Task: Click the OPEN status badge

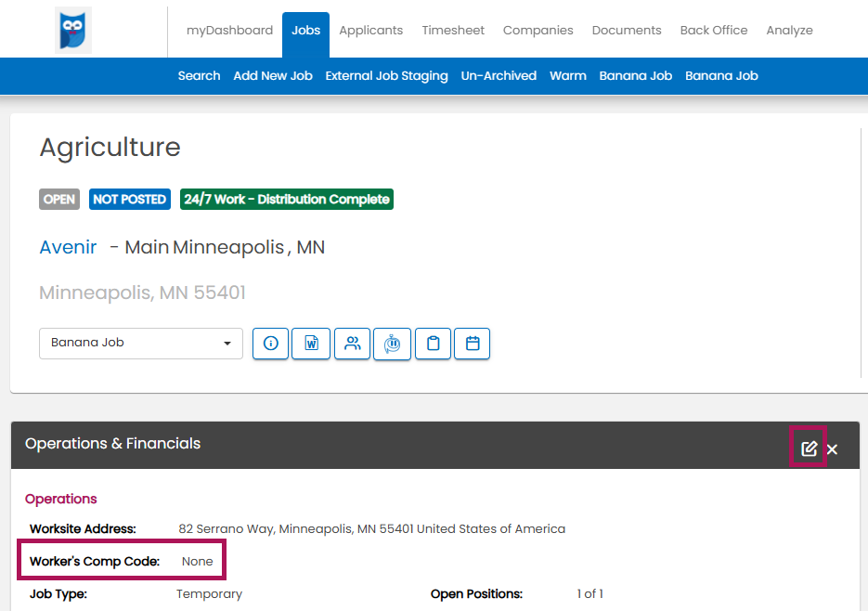Action: [59, 200]
